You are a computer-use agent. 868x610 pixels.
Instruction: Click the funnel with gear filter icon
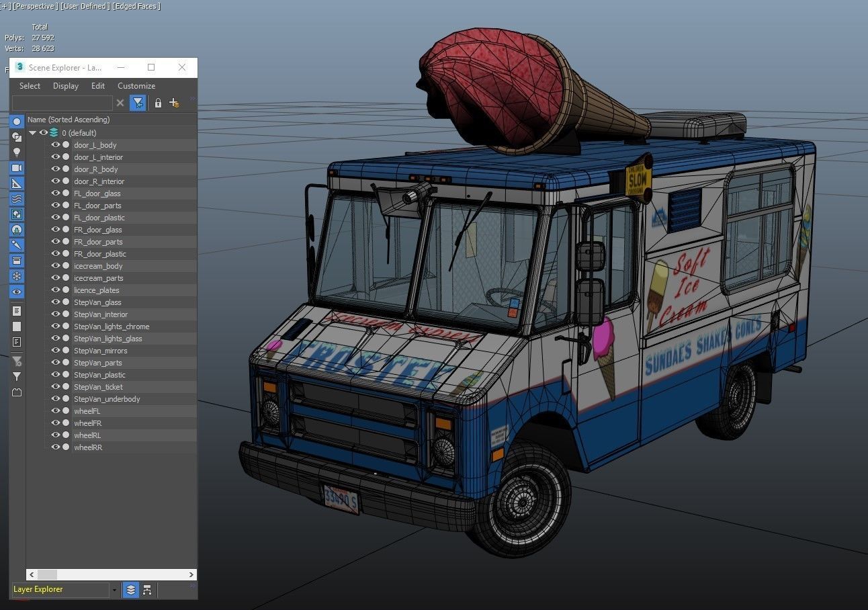click(x=17, y=361)
